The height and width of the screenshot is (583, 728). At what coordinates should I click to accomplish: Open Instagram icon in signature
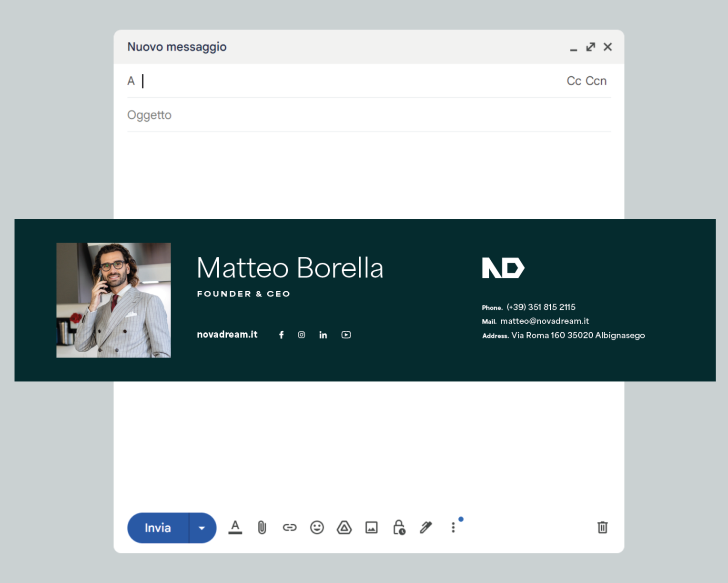click(302, 335)
